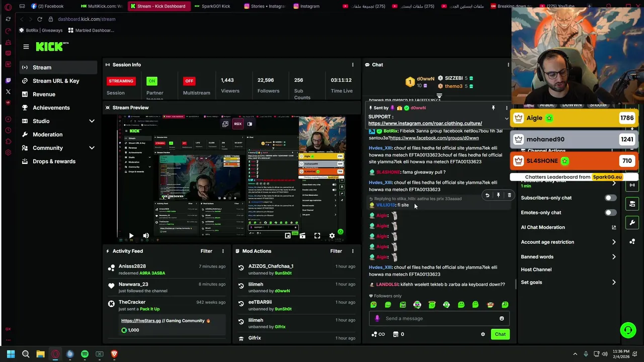Open the channel shop icon showing 0
The height and width of the screenshot is (362, 644).
coord(398,334)
